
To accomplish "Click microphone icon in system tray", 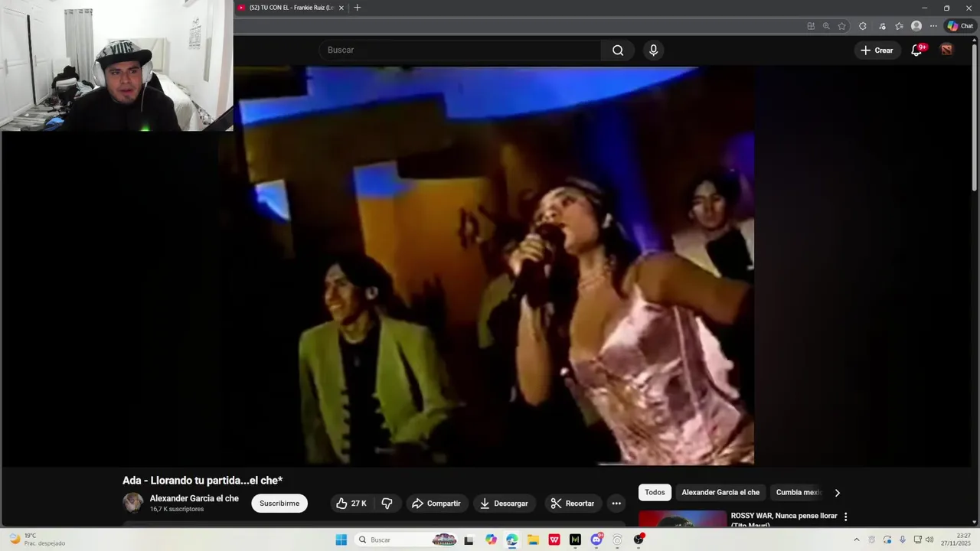I will [903, 540].
